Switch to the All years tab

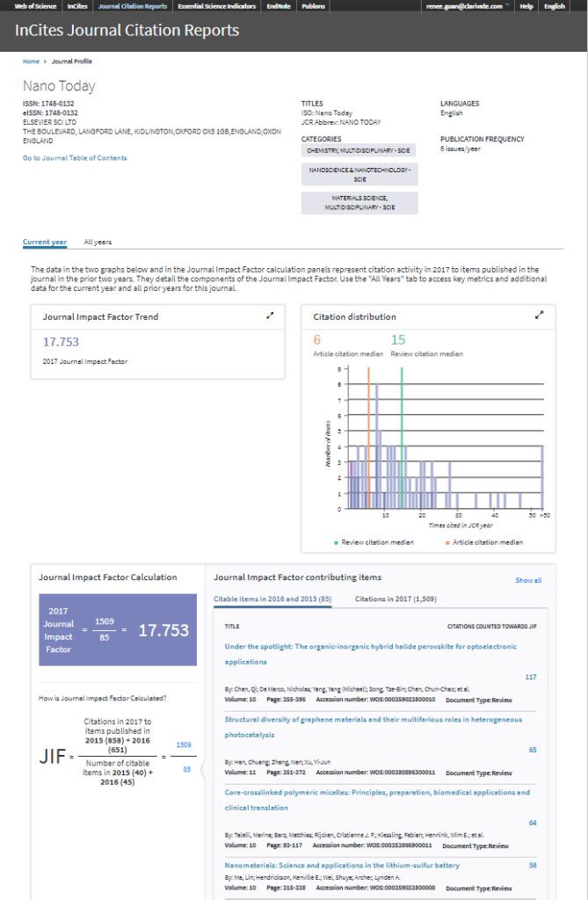pyautogui.click(x=98, y=242)
